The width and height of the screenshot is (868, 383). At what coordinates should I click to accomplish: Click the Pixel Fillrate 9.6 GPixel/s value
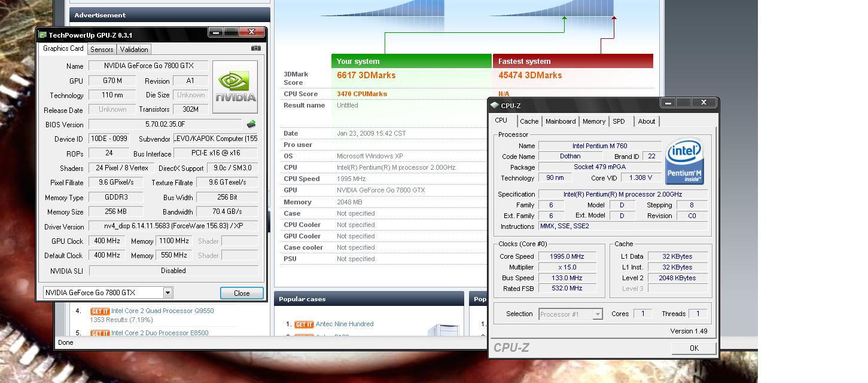[x=116, y=182]
